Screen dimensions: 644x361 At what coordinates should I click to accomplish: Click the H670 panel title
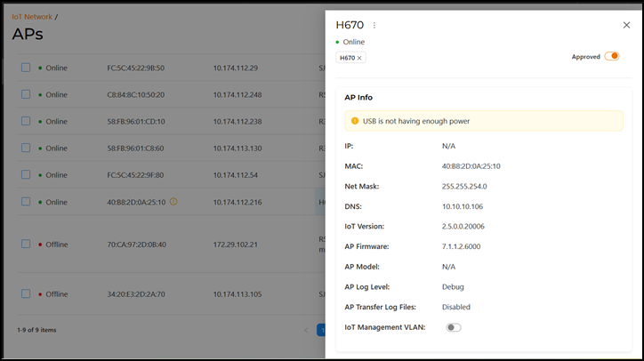[x=350, y=25]
